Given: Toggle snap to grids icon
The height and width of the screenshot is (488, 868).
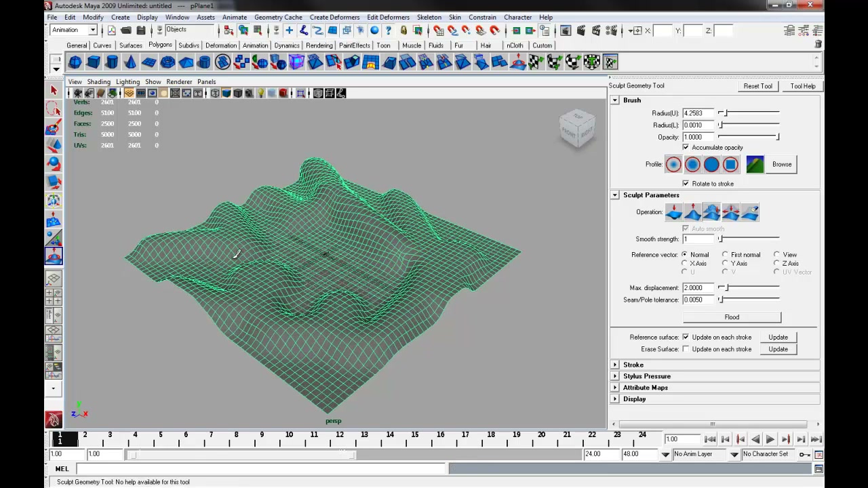Looking at the screenshot, I should (438, 30).
